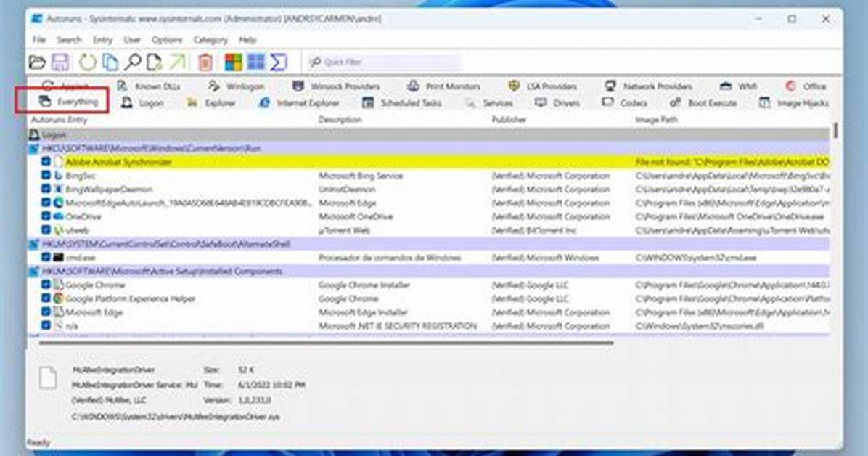Image resolution: width=868 pixels, height=456 pixels.
Task: Switch to the Known DLLs tab
Action: tap(148, 86)
